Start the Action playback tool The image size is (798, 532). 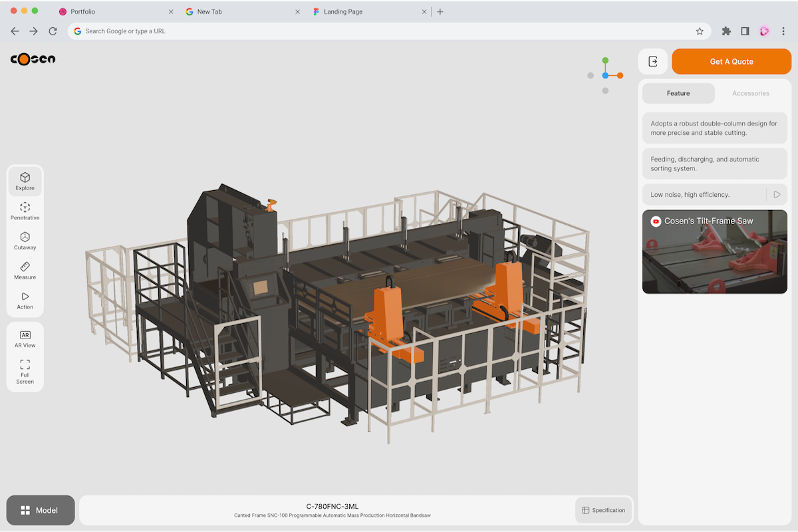click(x=25, y=301)
